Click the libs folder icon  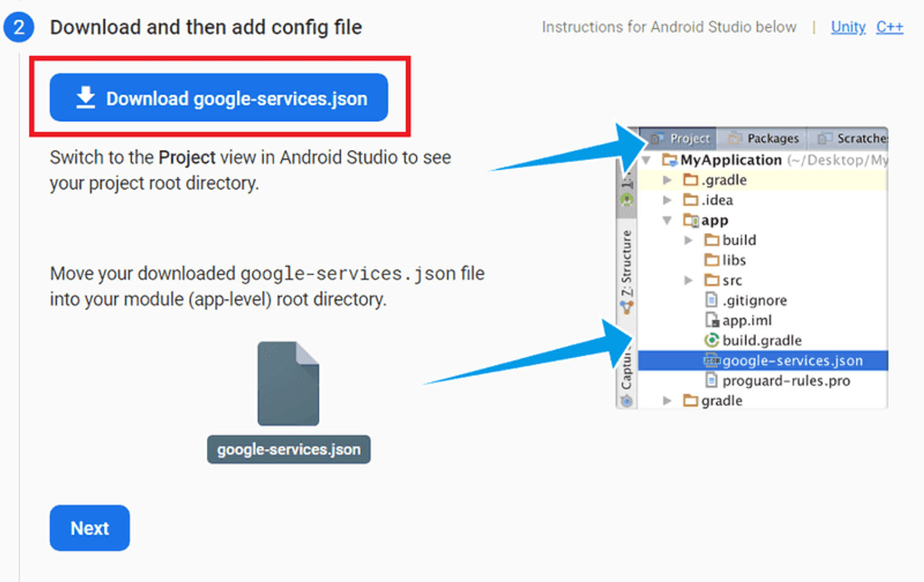tap(712, 260)
